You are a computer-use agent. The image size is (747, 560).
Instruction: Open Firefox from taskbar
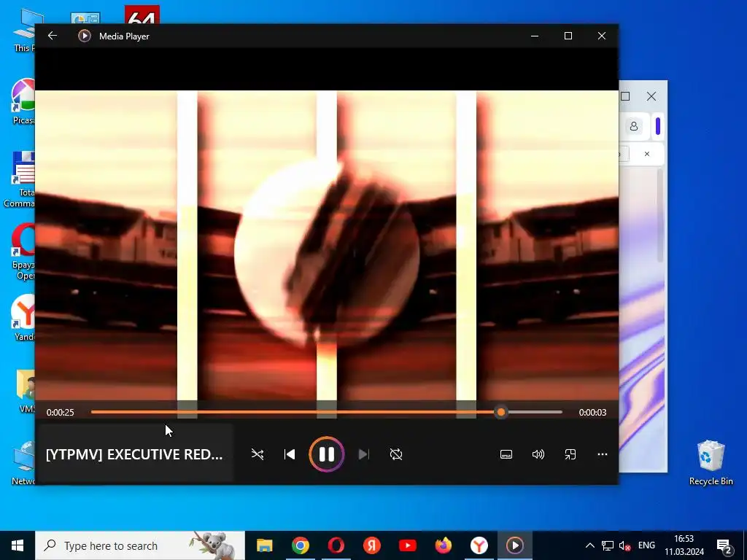(443, 545)
